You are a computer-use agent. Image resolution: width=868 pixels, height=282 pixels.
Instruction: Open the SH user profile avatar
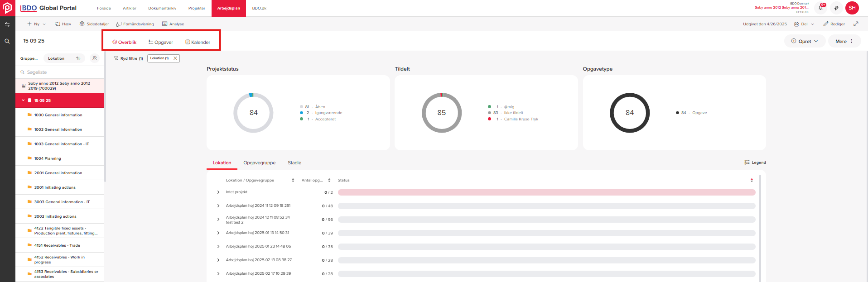[x=852, y=8]
